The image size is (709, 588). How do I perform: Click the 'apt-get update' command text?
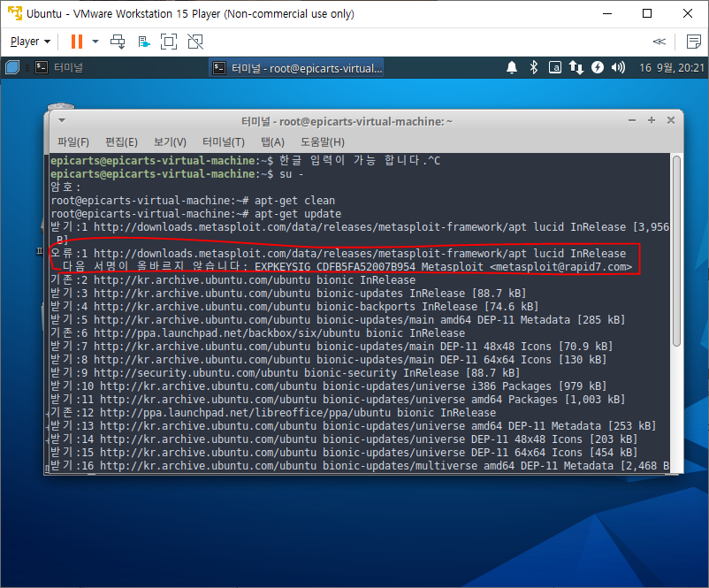click(298, 214)
